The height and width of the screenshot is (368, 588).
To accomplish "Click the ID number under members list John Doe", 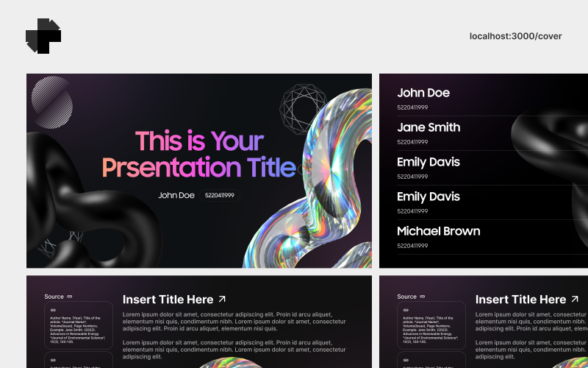I will coord(412,107).
